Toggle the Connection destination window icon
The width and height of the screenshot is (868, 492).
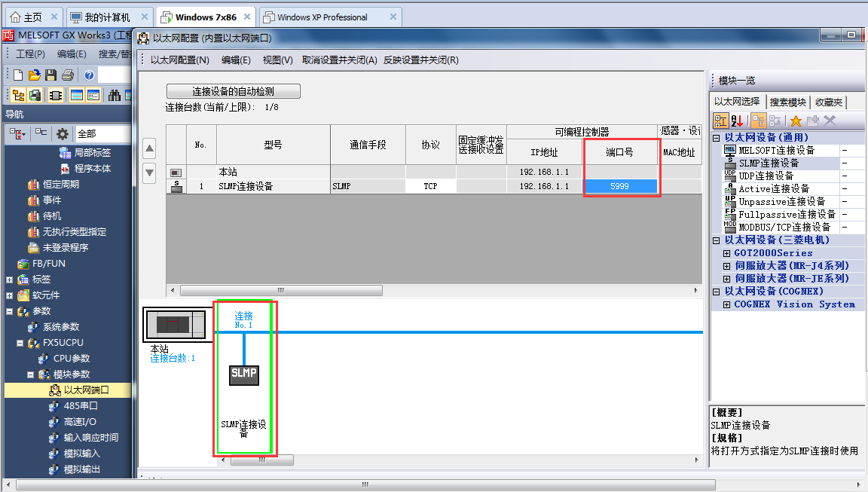tap(35, 95)
